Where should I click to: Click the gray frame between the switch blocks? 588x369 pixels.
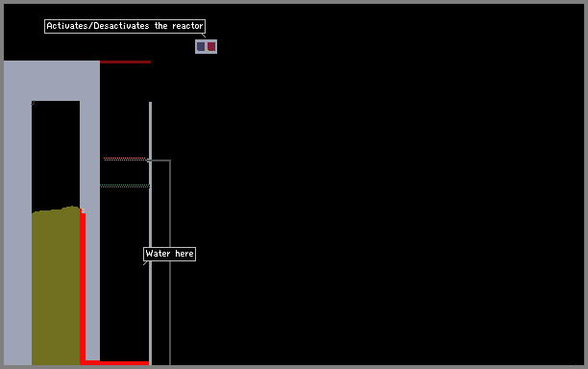(x=206, y=46)
